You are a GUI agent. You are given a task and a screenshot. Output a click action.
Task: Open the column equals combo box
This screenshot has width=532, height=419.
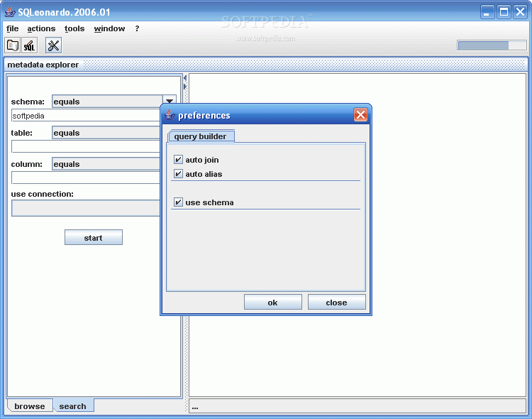click(106, 164)
